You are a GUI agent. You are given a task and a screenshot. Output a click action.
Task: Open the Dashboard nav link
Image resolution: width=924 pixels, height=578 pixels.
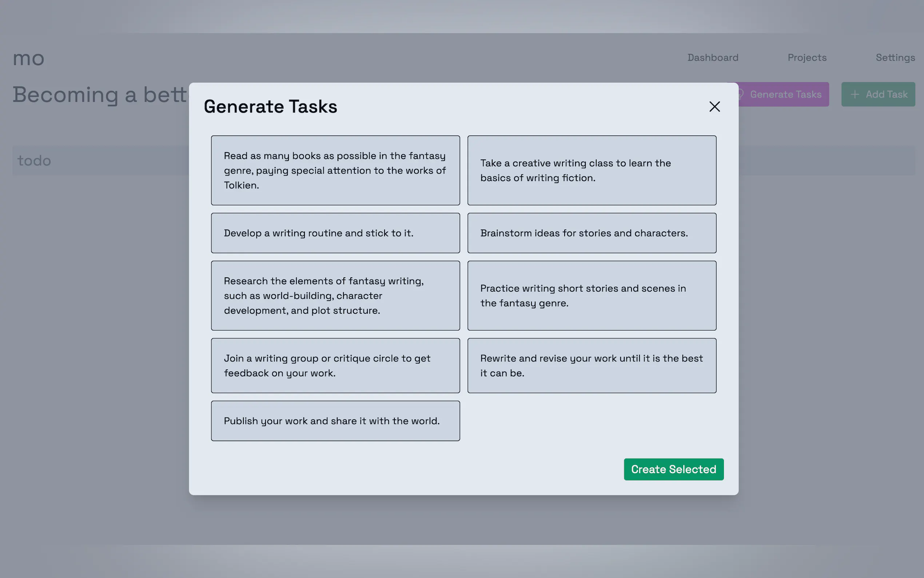click(712, 58)
